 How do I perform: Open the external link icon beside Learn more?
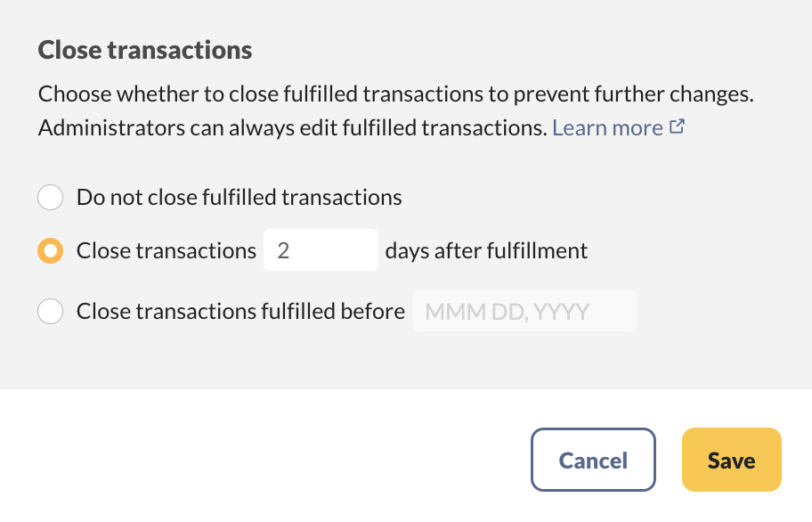coord(677,126)
